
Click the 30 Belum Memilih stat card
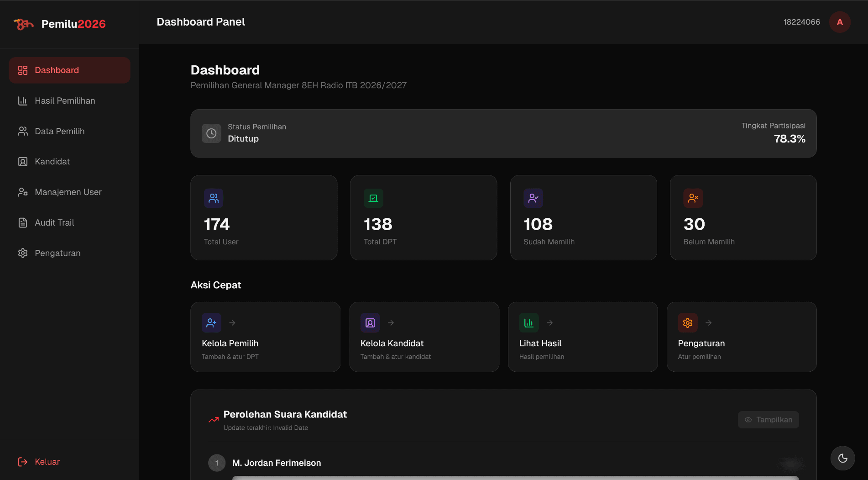click(x=743, y=218)
